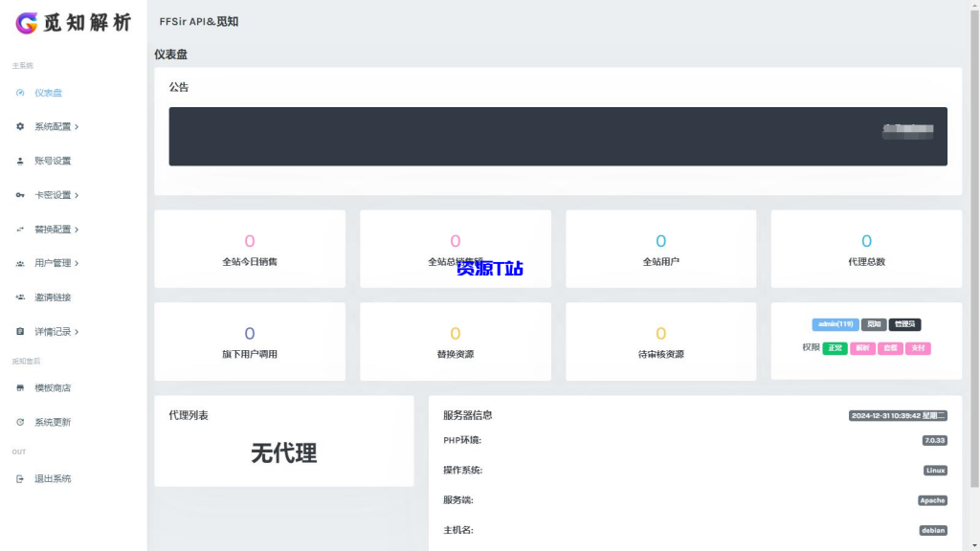Viewport: 980px width, 551px height.
Task: Click the users icon beside 用户管理
Action: [x=20, y=263]
